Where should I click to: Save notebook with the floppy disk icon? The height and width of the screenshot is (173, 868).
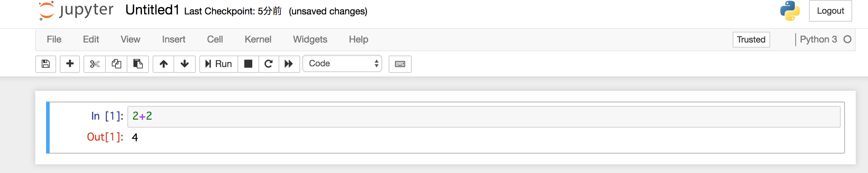(x=46, y=64)
